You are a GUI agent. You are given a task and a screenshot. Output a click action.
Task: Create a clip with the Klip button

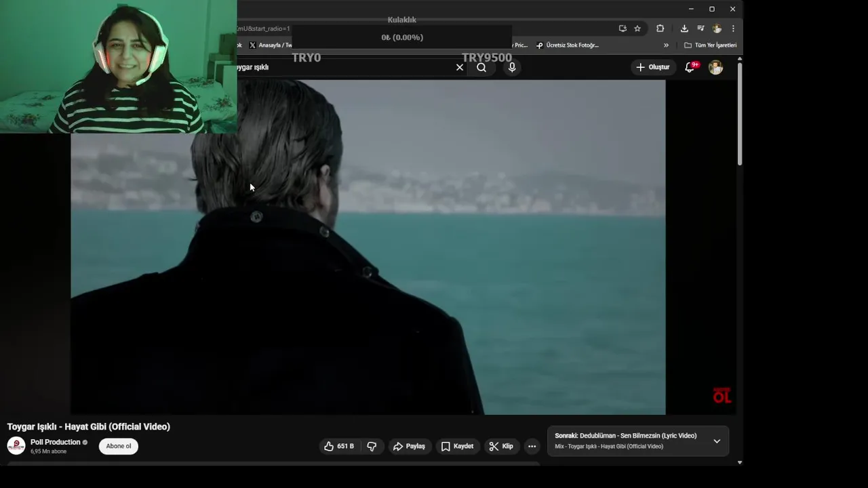tap(501, 446)
